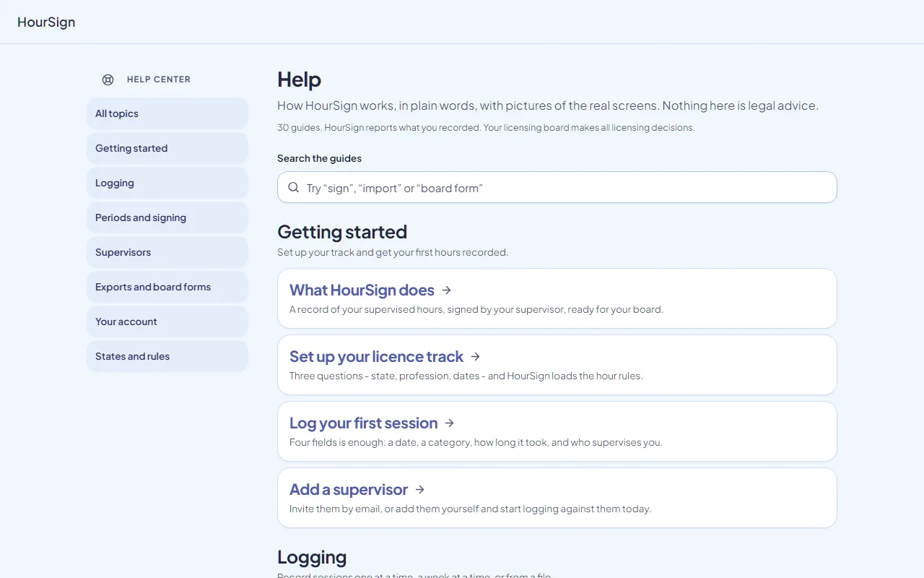The image size is (924, 578).
Task: Open the Add a supervisor guide
Action: click(557, 498)
